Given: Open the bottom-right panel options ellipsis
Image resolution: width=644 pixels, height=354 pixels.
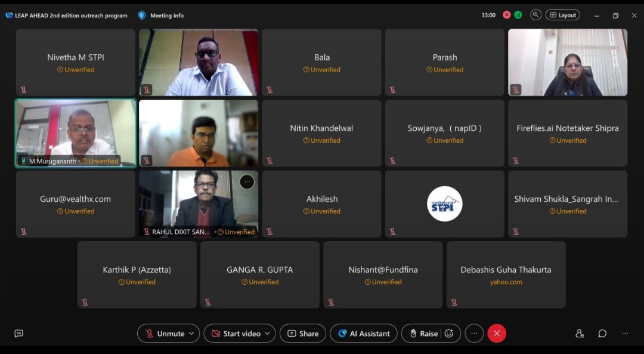Looking at the screenshot, I should tap(625, 334).
